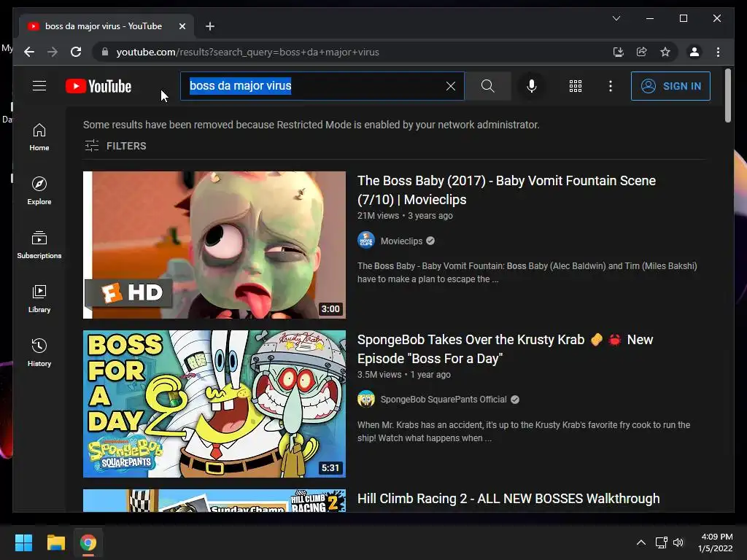
Task: Open the Hill Climb Racing 2 thumbnail
Action: (214, 500)
